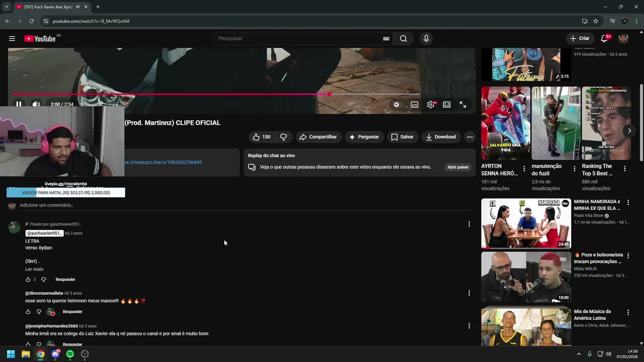Save video with the Salvar button
Viewport: 644px width, 362px height.
point(403,137)
